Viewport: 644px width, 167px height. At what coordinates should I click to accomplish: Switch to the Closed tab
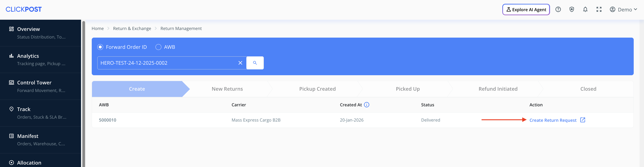[x=588, y=89]
